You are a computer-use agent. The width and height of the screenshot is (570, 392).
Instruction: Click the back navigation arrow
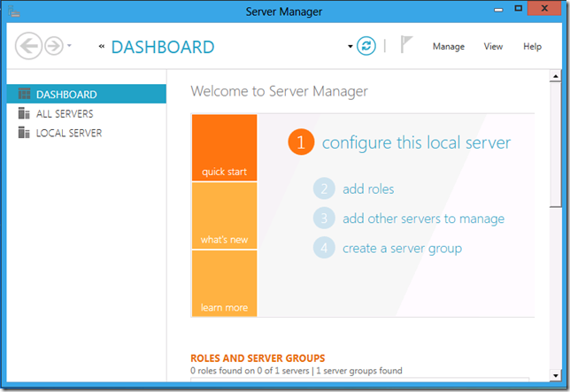coord(28,46)
